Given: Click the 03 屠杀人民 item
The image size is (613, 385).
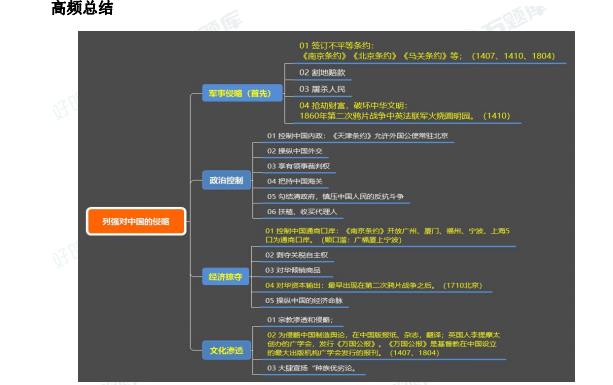Looking at the screenshot, I should click(x=322, y=89).
